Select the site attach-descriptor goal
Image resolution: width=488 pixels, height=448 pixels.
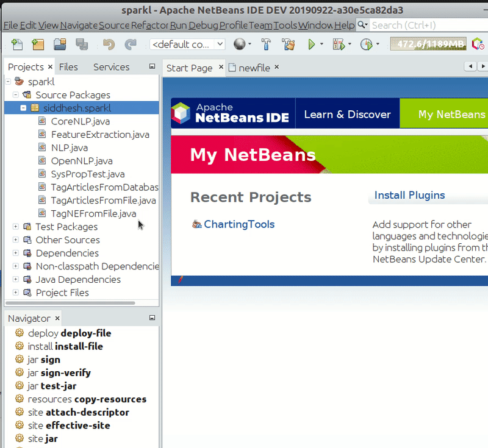click(79, 412)
